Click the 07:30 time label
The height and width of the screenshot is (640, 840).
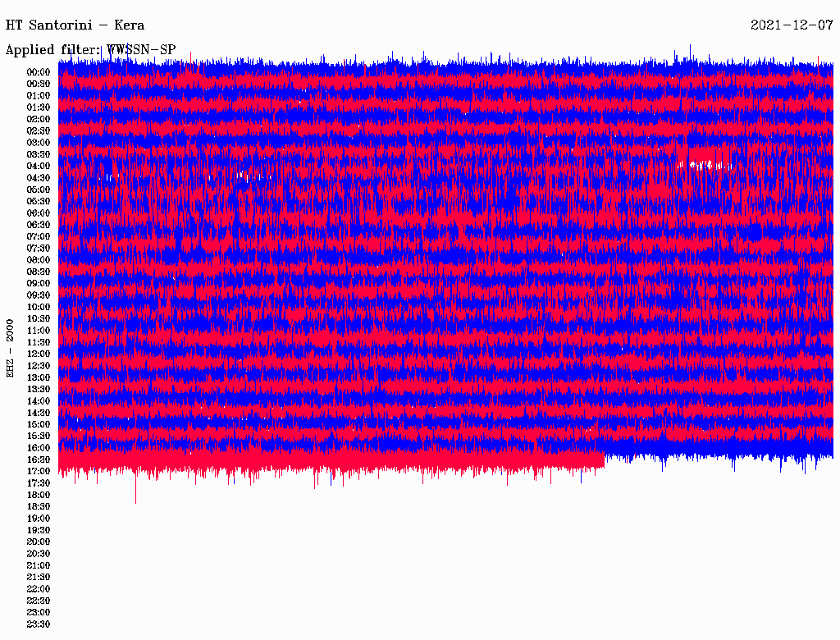(x=39, y=249)
